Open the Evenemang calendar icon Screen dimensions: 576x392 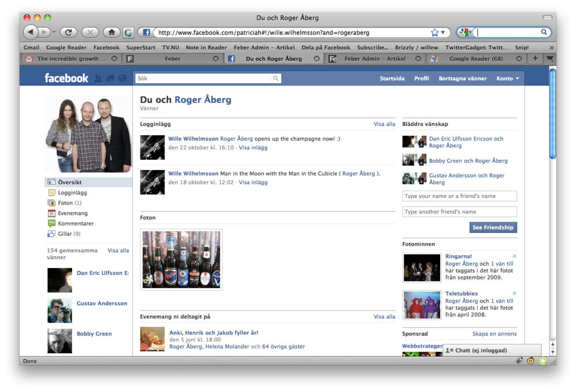pos(53,213)
